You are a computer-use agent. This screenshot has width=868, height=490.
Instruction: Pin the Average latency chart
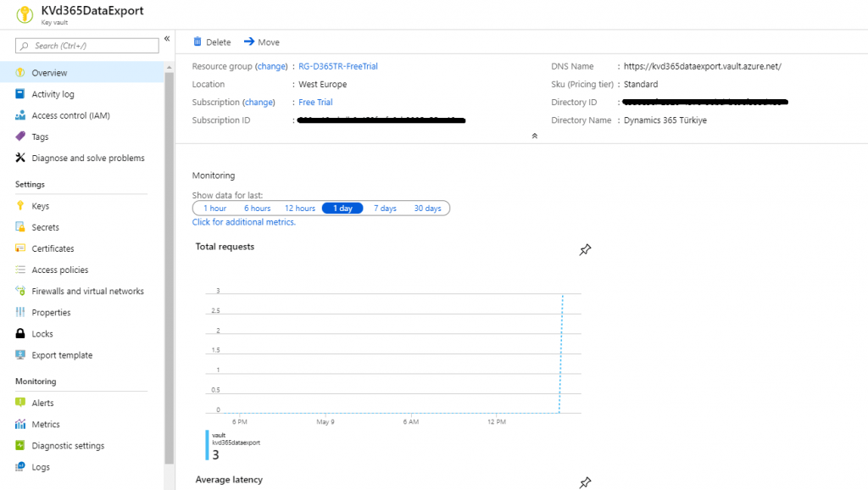(585, 482)
